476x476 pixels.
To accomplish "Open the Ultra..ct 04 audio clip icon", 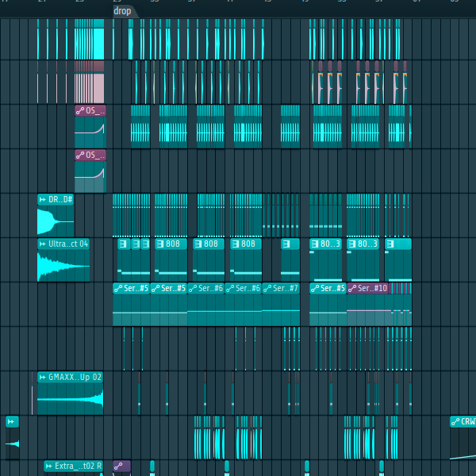I will tap(43, 244).
